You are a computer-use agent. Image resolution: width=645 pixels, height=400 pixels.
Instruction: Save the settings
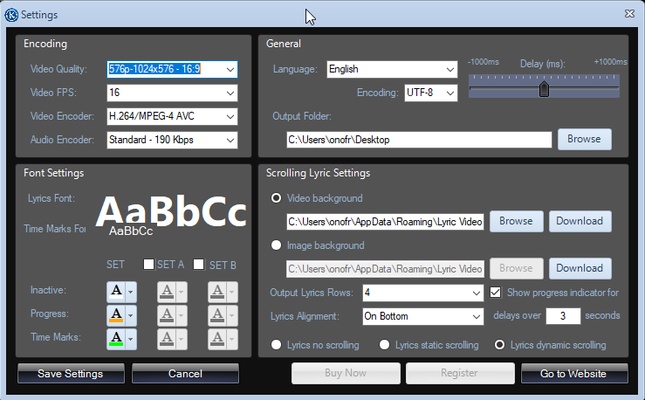(71, 373)
